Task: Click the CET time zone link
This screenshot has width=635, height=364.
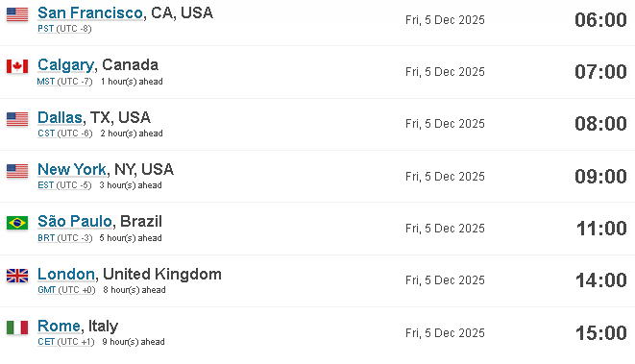Action: [46, 342]
